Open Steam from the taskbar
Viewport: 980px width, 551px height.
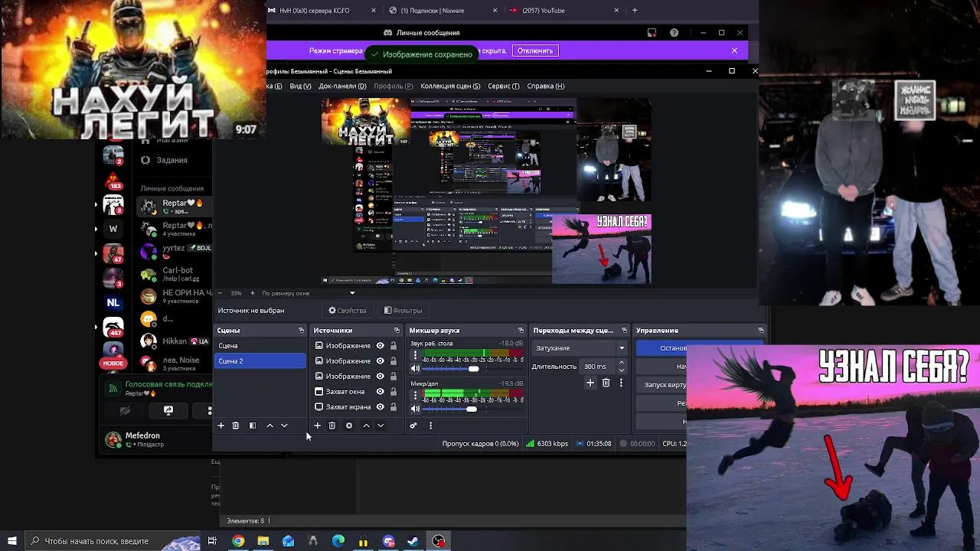click(413, 541)
